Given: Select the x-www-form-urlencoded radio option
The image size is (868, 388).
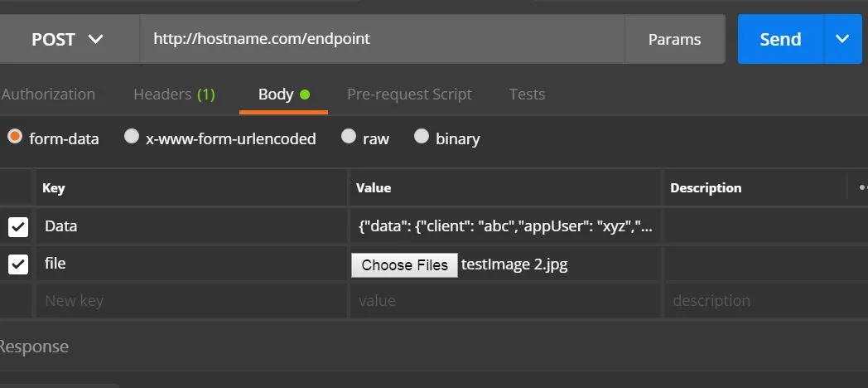Looking at the screenshot, I should click(x=132, y=138).
